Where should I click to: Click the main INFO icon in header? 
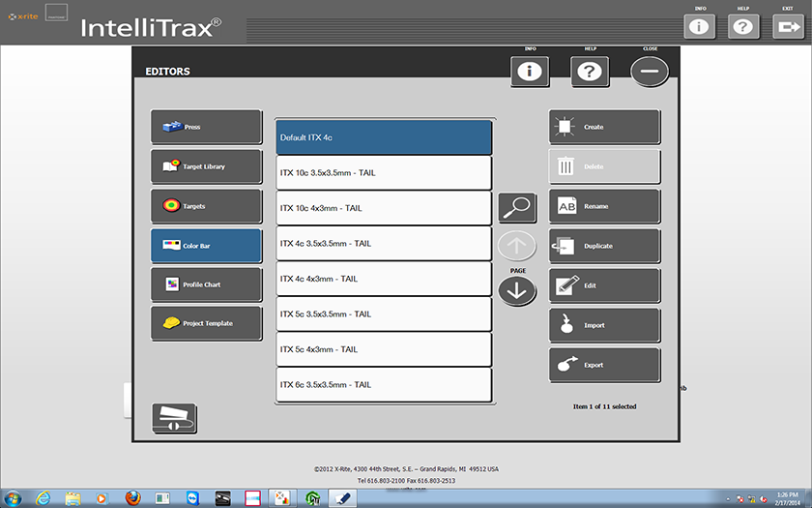699,26
